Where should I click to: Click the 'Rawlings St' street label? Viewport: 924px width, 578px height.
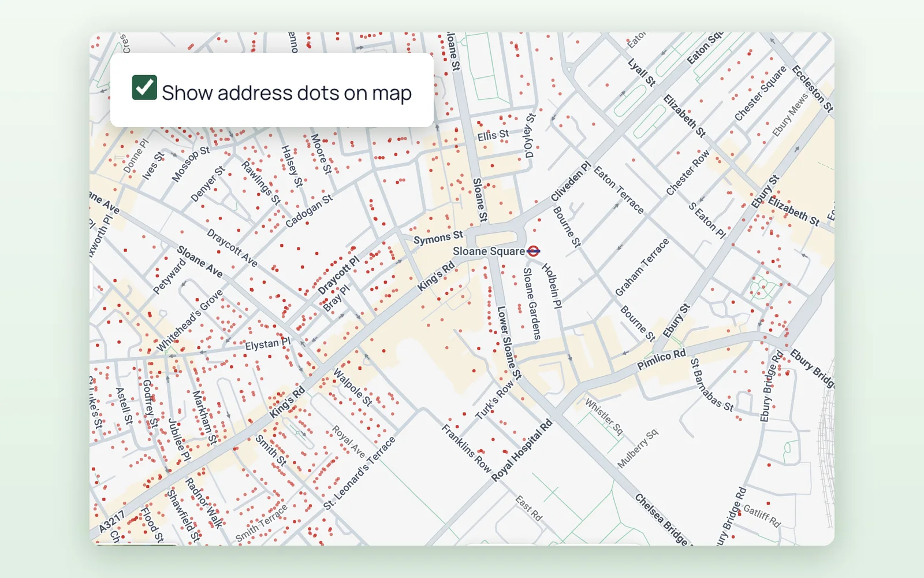(x=260, y=183)
